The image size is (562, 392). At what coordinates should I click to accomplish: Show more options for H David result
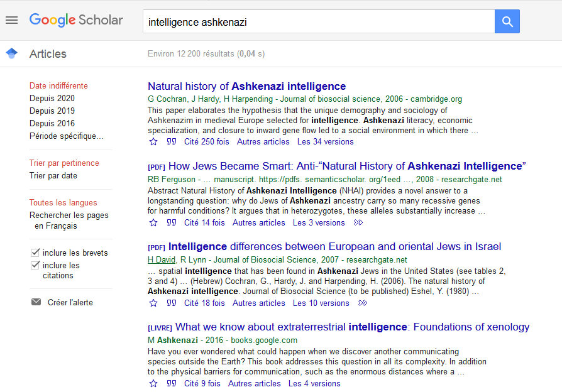point(363,303)
